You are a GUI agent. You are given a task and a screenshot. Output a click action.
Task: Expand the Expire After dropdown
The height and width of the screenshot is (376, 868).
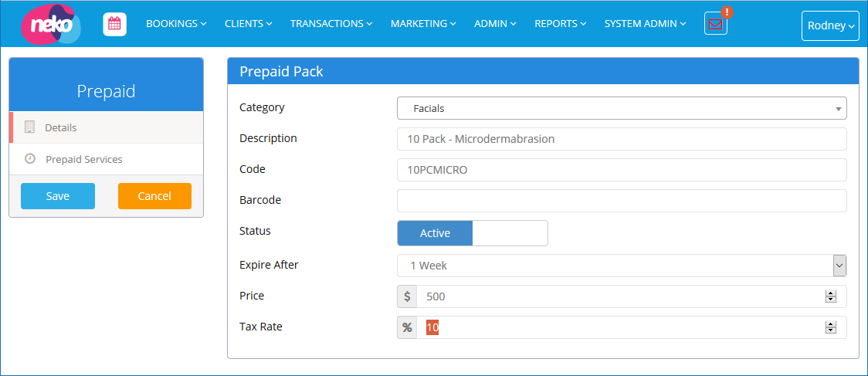click(x=621, y=266)
